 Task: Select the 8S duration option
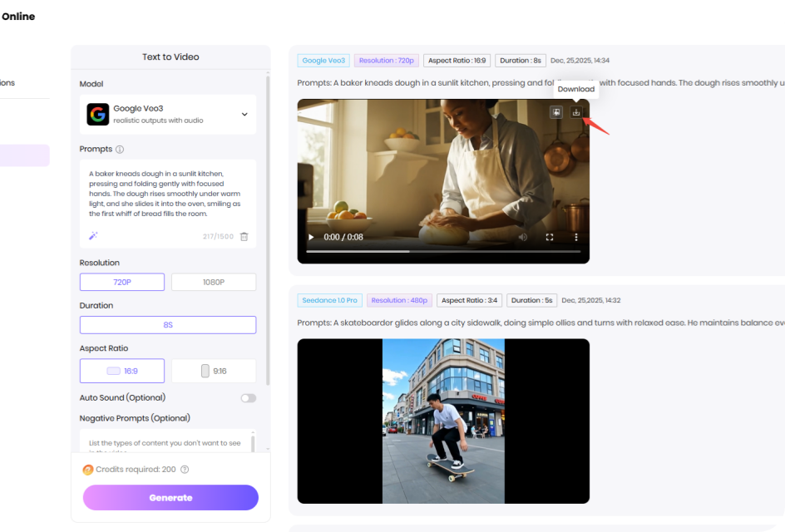(x=168, y=325)
